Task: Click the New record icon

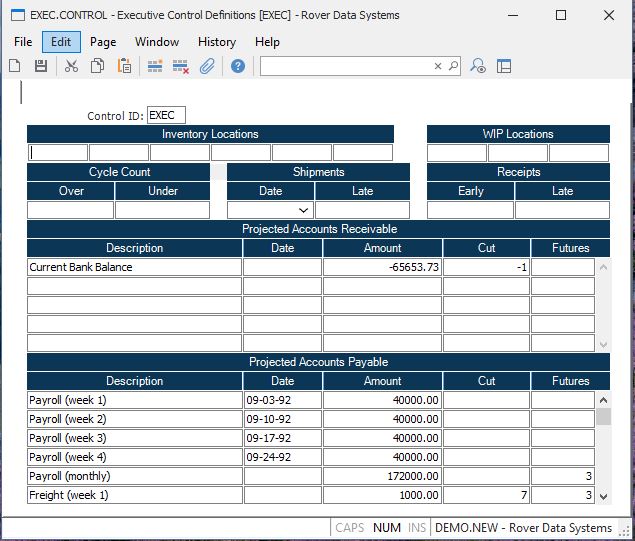Action: point(15,66)
